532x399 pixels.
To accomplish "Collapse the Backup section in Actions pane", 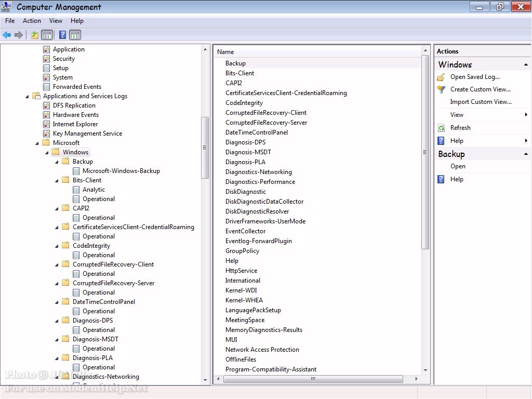I will (526, 154).
